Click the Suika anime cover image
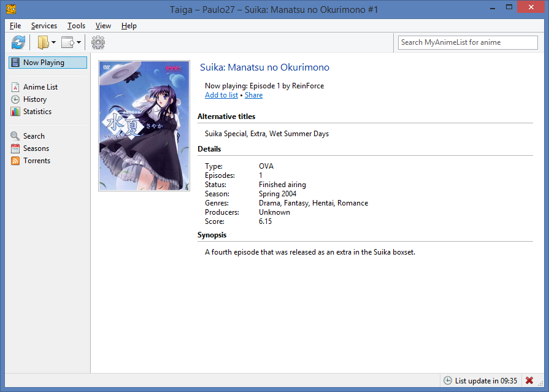 click(x=144, y=126)
